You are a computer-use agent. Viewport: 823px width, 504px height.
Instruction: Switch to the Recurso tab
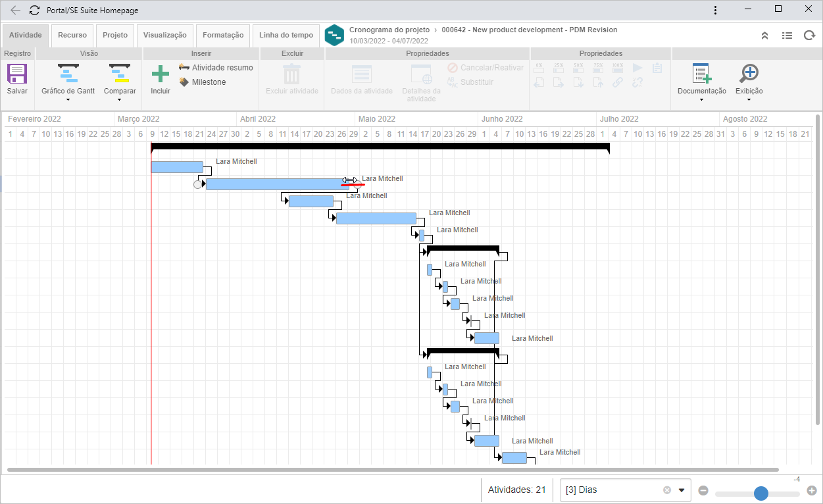(72, 36)
